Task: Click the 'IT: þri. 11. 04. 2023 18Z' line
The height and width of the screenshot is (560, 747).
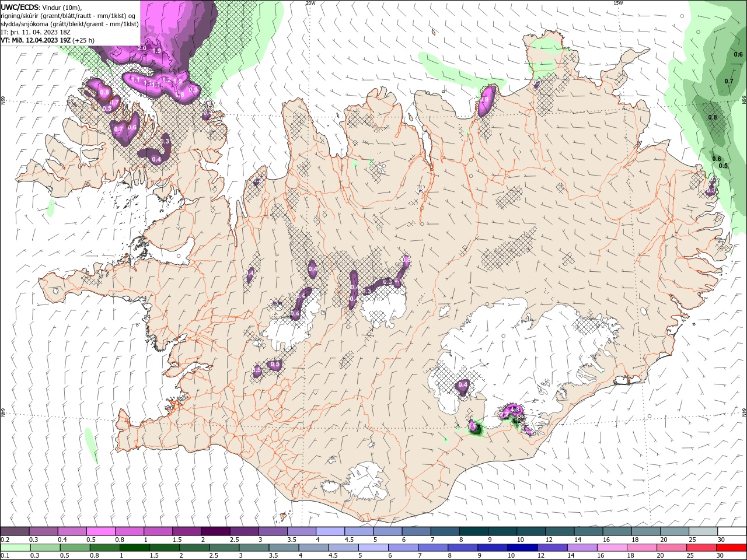Action: (x=36, y=32)
